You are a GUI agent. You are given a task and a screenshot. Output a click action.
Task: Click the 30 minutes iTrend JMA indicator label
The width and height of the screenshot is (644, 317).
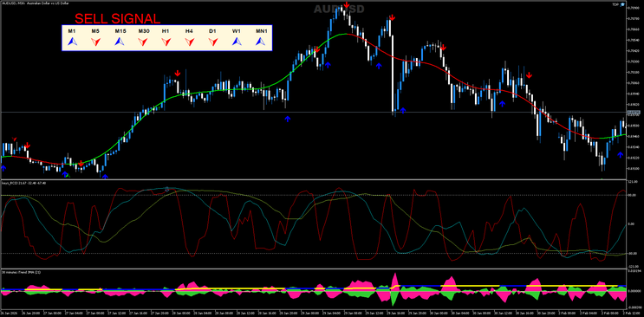point(21,272)
